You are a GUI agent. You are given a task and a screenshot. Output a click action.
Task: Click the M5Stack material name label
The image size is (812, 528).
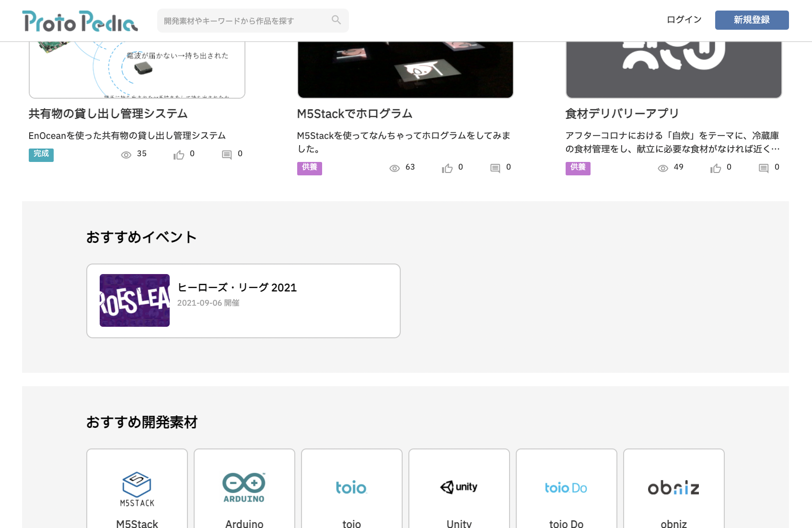(137, 523)
